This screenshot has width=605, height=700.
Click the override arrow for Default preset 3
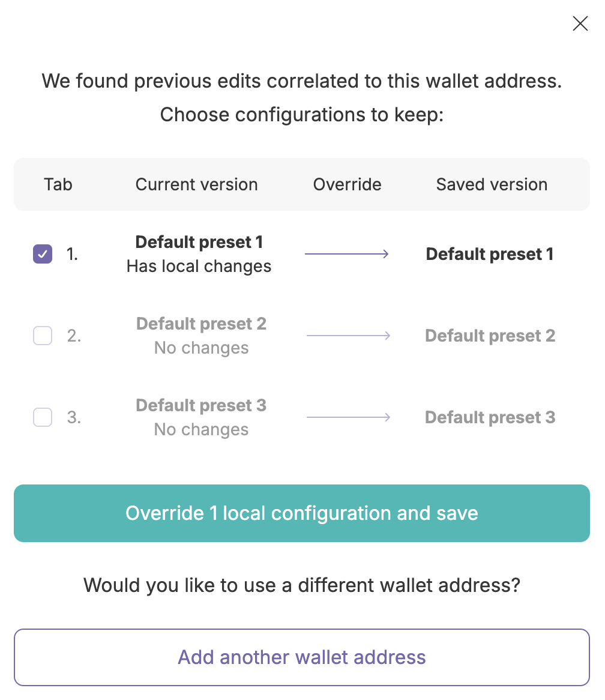coord(348,417)
